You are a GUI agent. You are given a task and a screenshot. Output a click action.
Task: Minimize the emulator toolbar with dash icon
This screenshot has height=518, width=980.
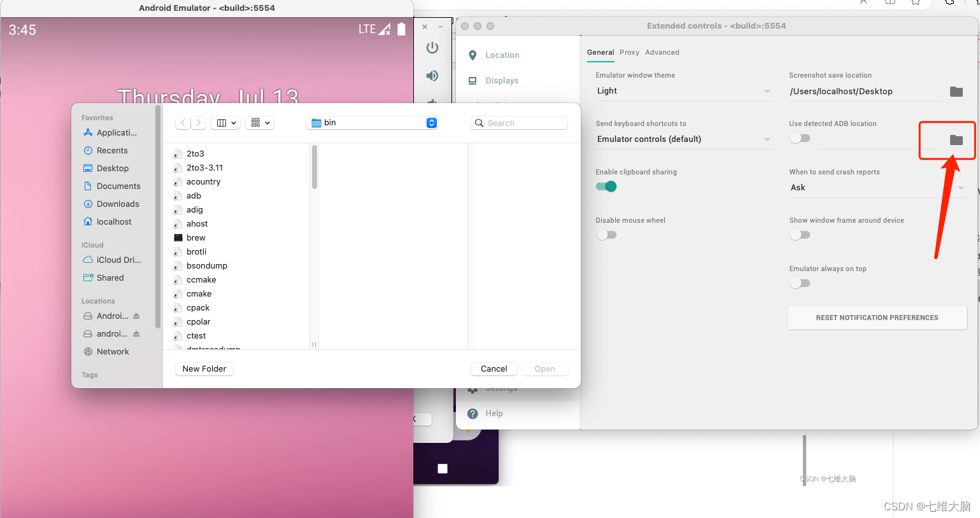[x=441, y=27]
